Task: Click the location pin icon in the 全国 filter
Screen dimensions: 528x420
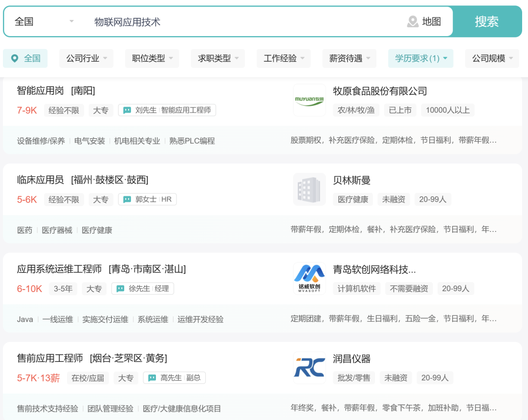Action: (x=15, y=59)
